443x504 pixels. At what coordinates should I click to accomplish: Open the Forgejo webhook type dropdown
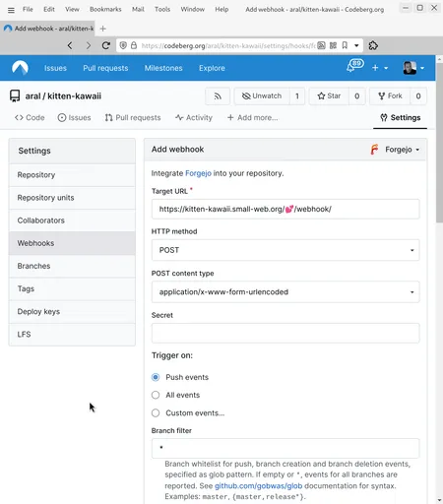395,150
